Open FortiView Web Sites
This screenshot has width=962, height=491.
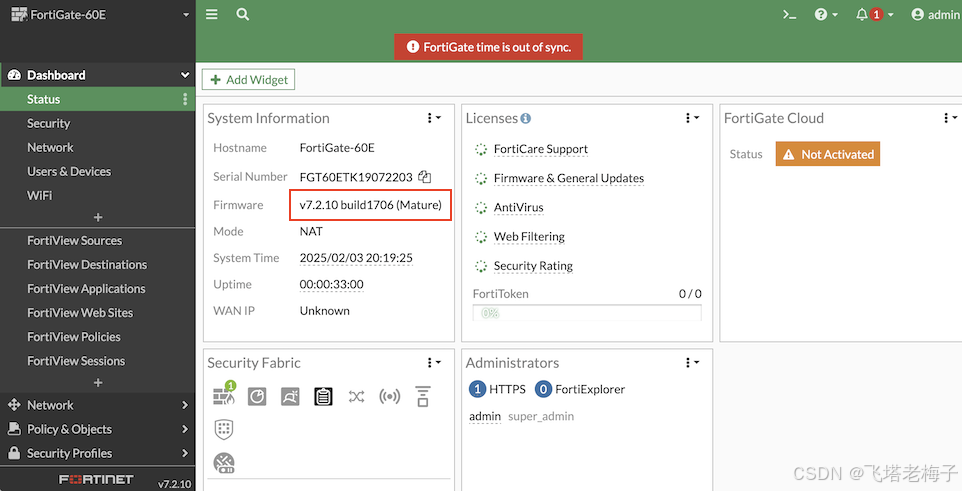click(x=80, y=312)
